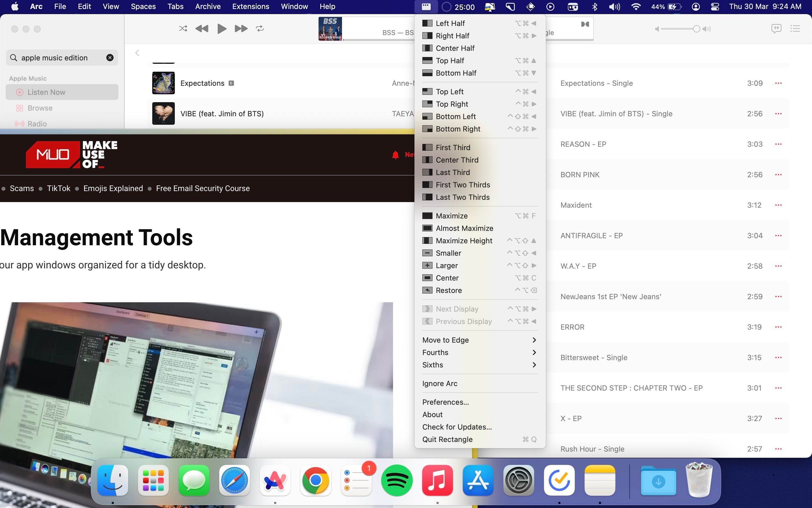Open more options for Rush Hour - Single
Screen dimensions: 812x508
click(778, 449)
